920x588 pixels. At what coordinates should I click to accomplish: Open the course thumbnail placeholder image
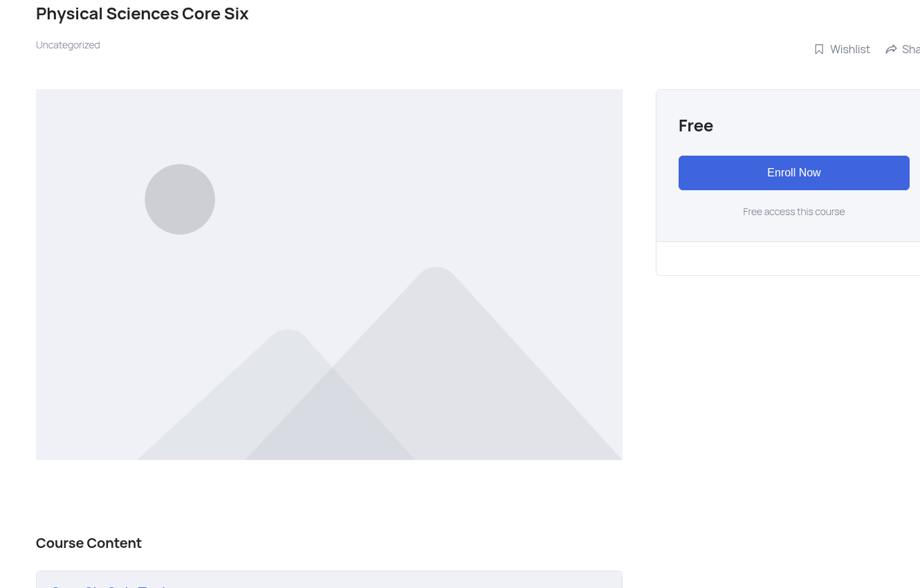tap(329, 275)
